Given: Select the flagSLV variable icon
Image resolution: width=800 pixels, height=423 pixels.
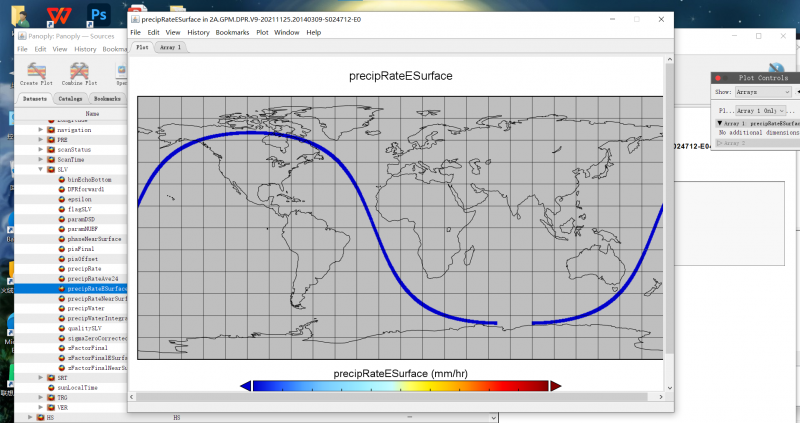Looking at the screenshot, I should click(x=61, y=209).
